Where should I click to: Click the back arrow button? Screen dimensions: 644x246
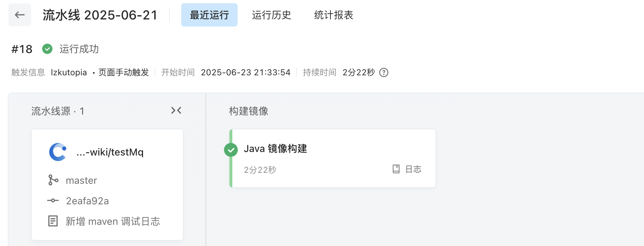click(x=20, y=15)
